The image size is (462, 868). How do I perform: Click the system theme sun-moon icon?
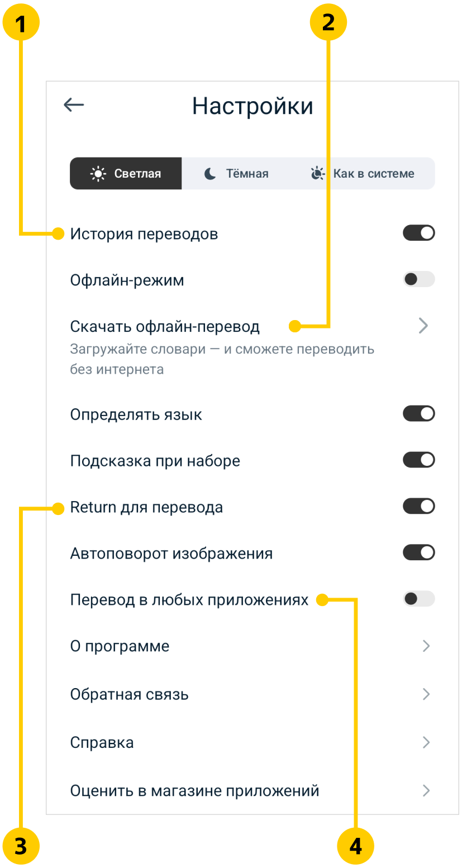point(318,174)
